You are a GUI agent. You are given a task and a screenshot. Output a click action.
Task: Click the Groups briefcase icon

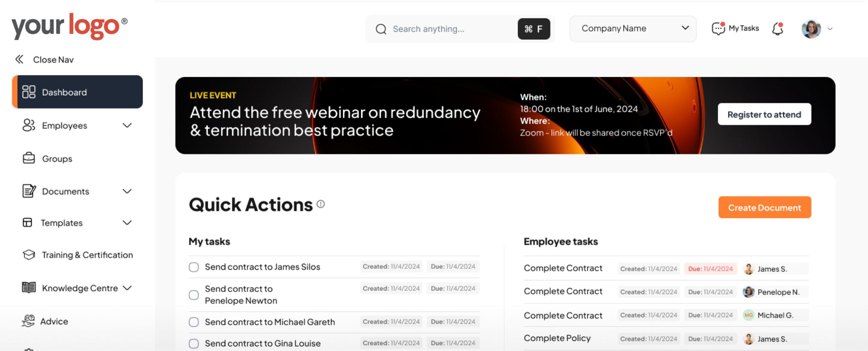pyautogui.click(x=29, y=158)
